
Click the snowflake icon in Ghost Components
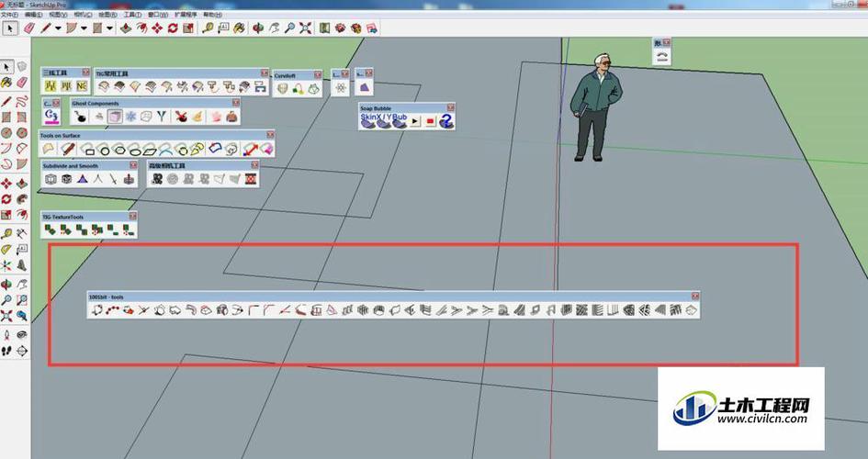[130, 117]
